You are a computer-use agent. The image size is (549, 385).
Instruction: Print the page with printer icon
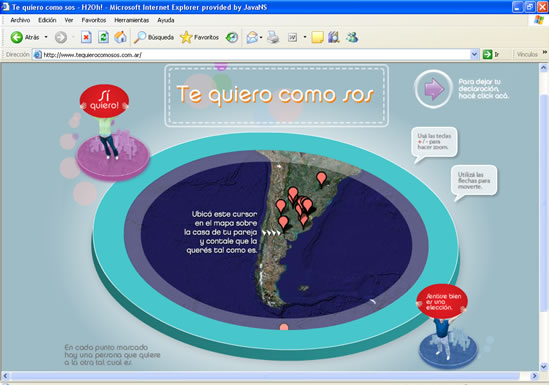tap(273, 37)
